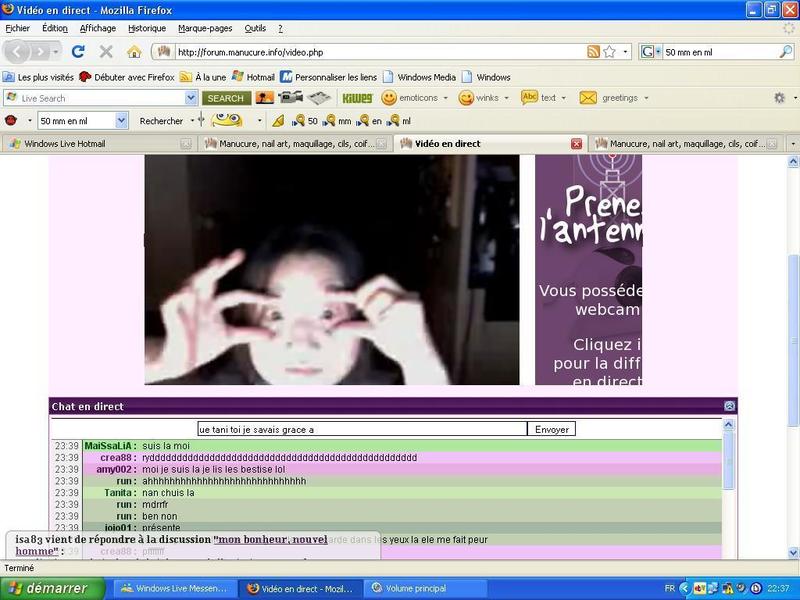Expand the Live Search dropdown
Image resolution: width=800 pixels, height=600 pixels.
click(191, 98)
